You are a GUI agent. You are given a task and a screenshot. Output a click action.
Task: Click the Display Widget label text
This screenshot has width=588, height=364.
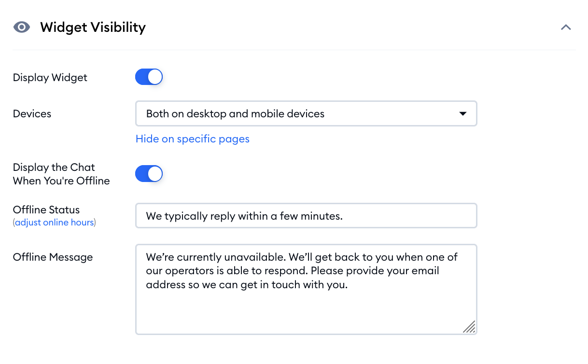click(50, 77)
